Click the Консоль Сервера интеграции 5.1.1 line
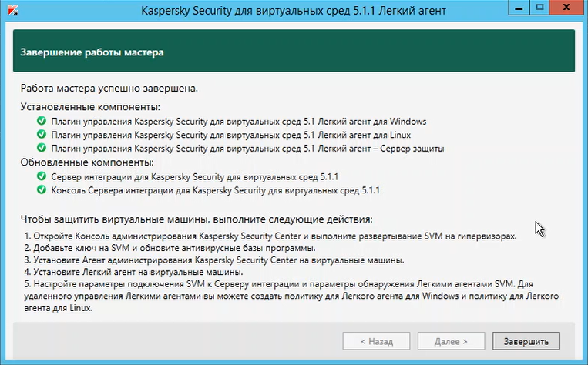The width and height of the screenshot is (588, 365). coord(215,190)
